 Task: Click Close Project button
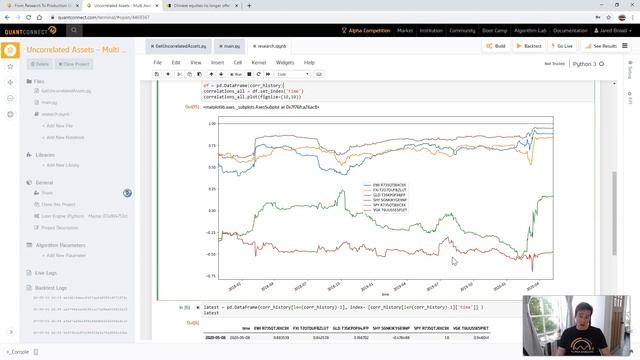[74, 64]
